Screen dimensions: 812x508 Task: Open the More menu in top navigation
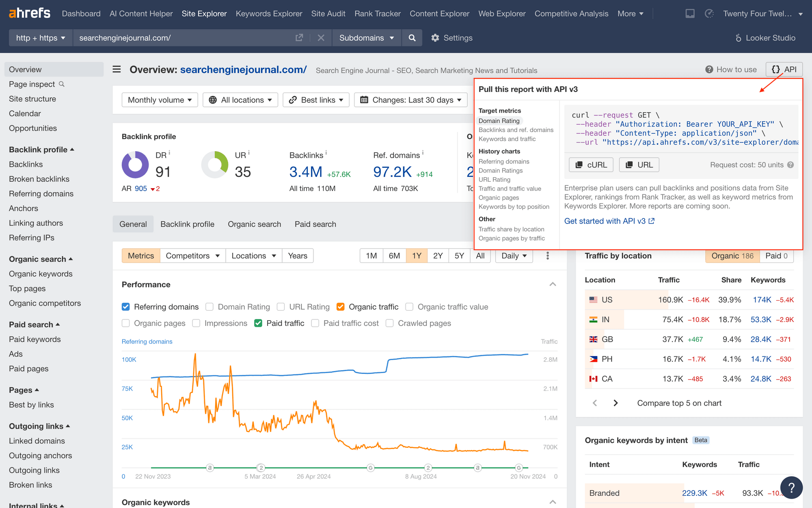[631, 14]
